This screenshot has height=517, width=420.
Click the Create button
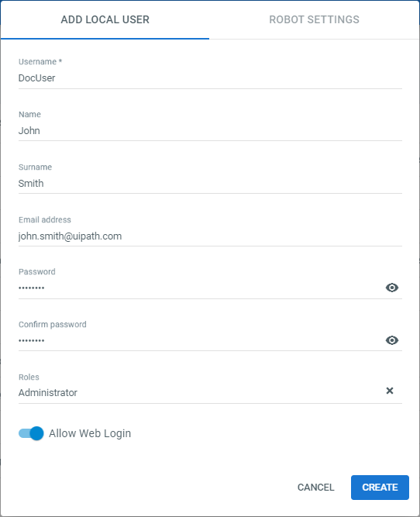(x=380, y=488)
